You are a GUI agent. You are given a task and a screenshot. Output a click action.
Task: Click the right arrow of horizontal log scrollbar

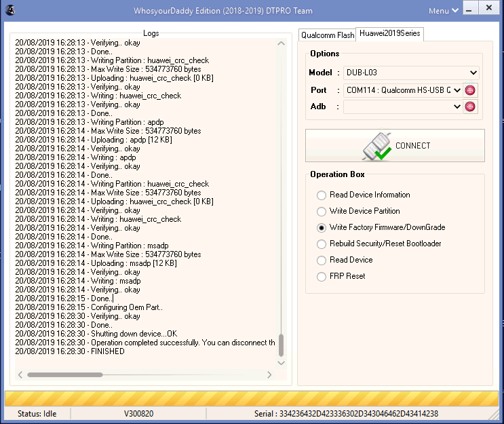click(269, 374)
